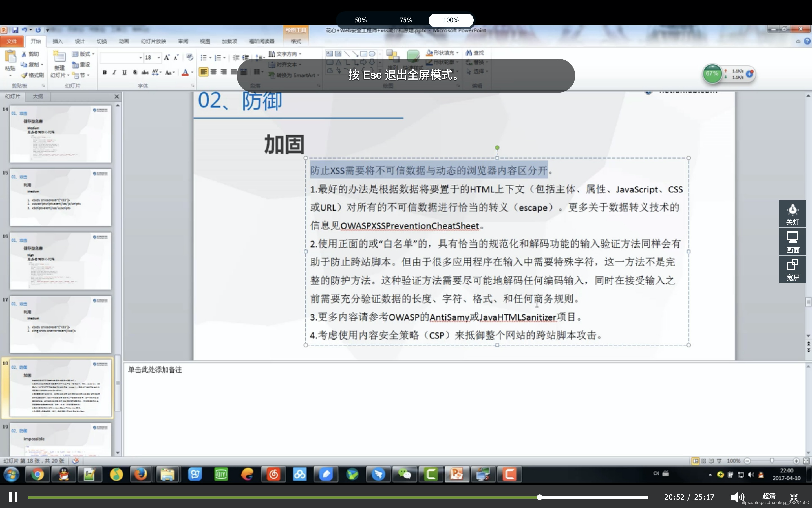Switch to the 插入 ribbon tab
The width and height of the screenshot is (812, 508).
click(x=58, y=41)
